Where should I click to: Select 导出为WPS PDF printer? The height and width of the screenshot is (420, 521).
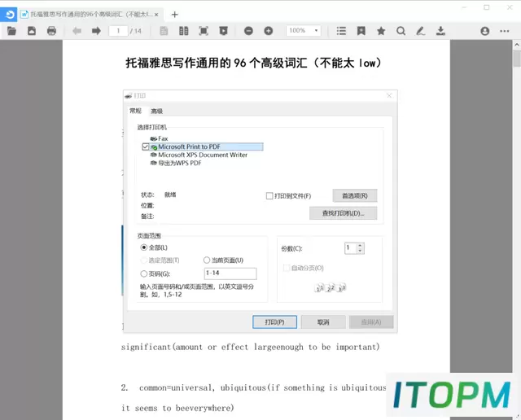pyautogui.click(x=176, y=163)
